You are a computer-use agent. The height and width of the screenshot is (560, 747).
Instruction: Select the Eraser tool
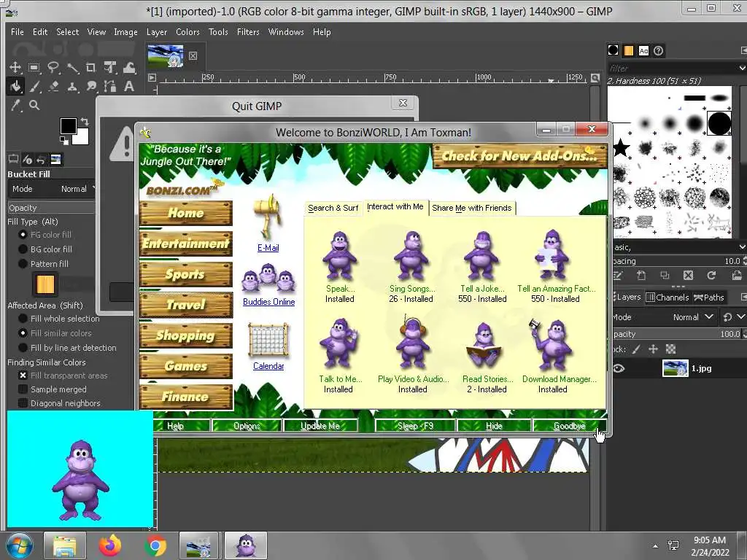[53, 86]
